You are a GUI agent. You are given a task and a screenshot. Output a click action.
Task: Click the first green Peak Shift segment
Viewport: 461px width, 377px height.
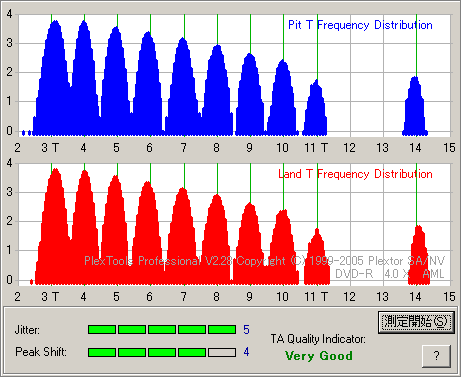point(102,352)
